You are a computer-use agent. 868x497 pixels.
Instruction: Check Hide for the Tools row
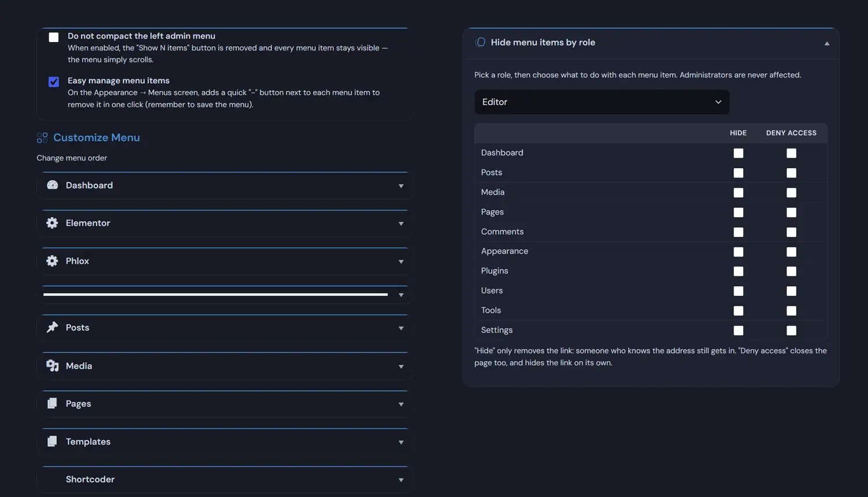pyautogui.click(x=738, y=310)
